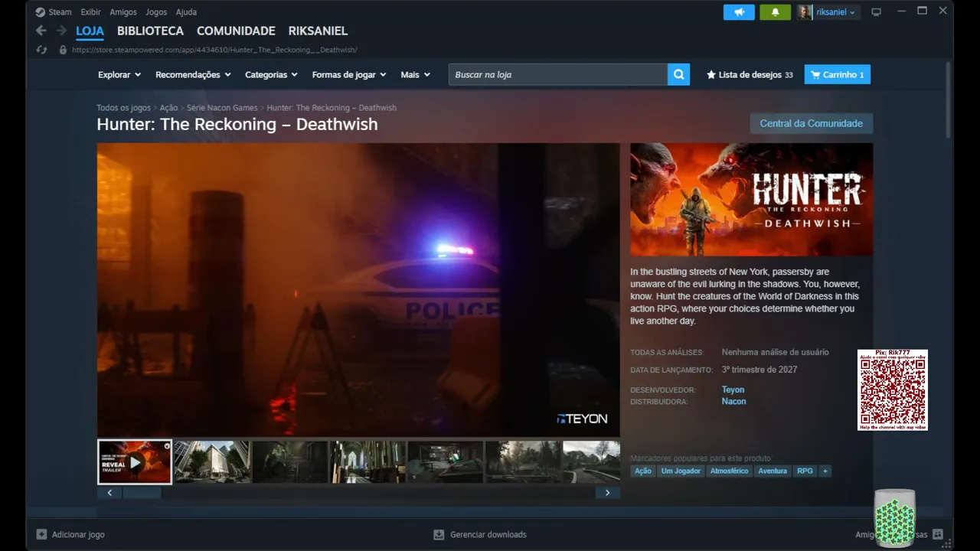
Task: Select the Atmosférico tag
Action: pos(729,471)
